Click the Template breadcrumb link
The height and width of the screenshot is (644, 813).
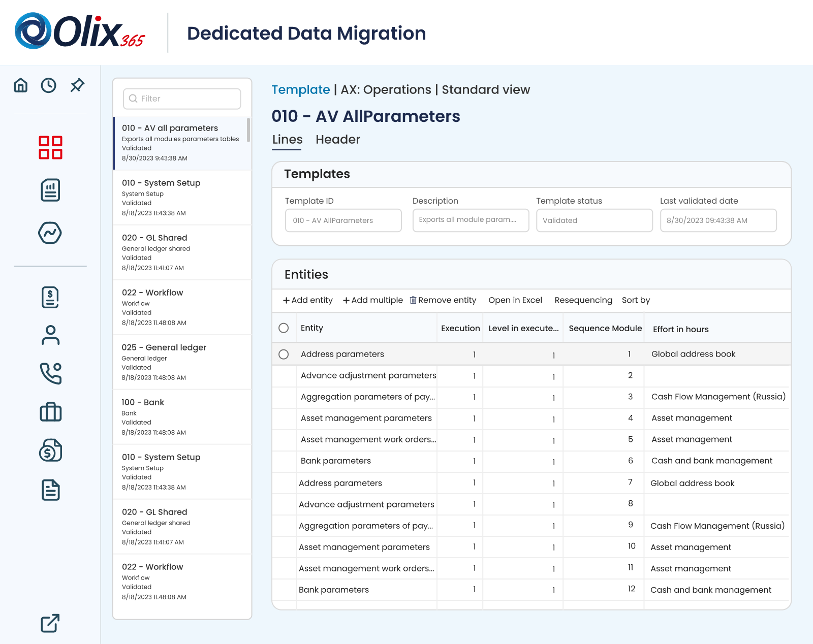(x=300, y=90)
